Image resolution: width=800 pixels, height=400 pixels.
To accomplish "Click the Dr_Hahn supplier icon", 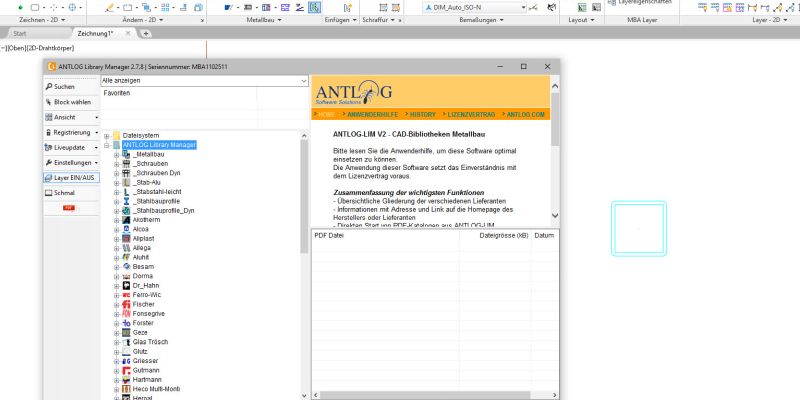I will (x=126, y=286).
